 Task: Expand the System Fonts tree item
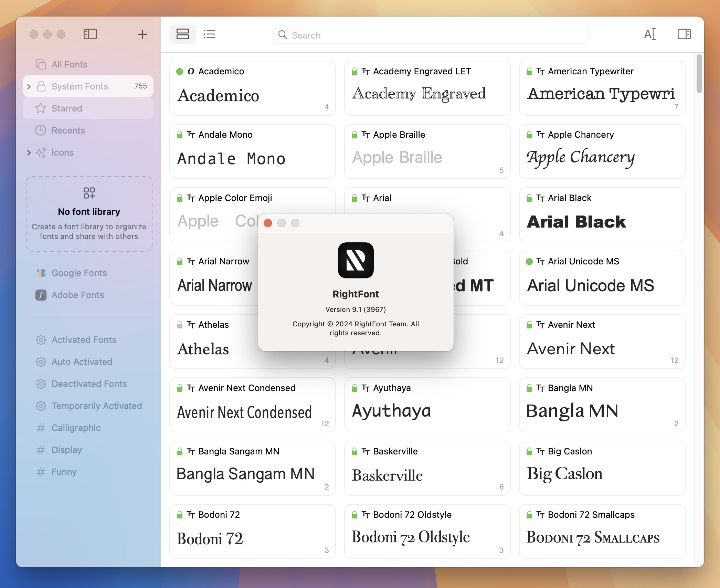(28, 86)
